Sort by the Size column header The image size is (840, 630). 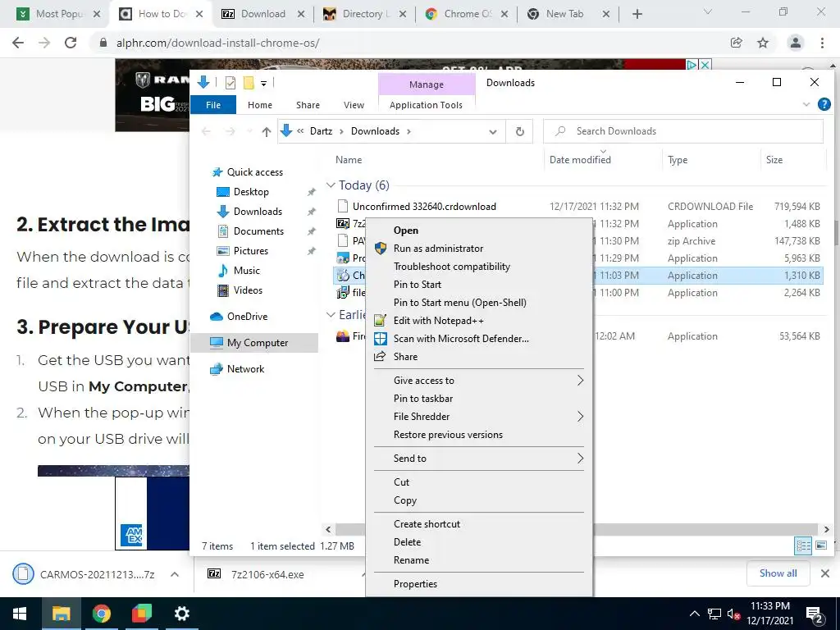(774, 160)
